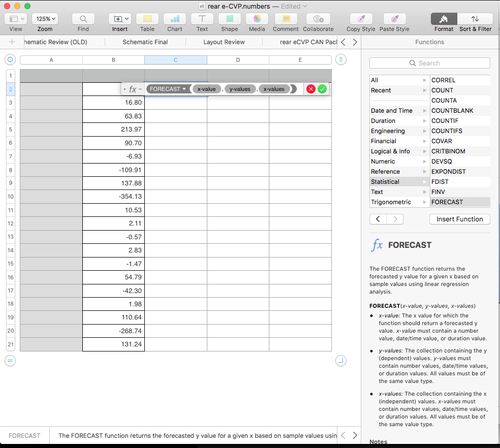The height and width of the screenshot is (448, 500).
Task: Expand the Duration category
Action: point(399,121)
